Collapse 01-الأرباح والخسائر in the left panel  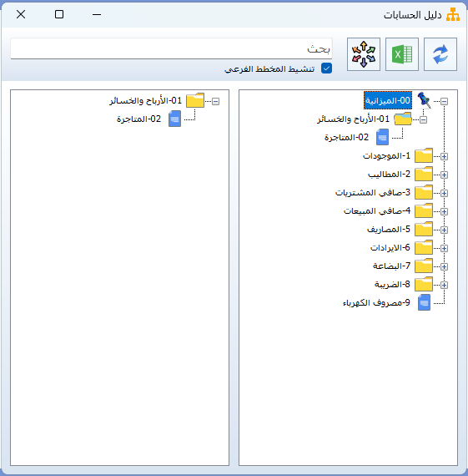[215, 101]
